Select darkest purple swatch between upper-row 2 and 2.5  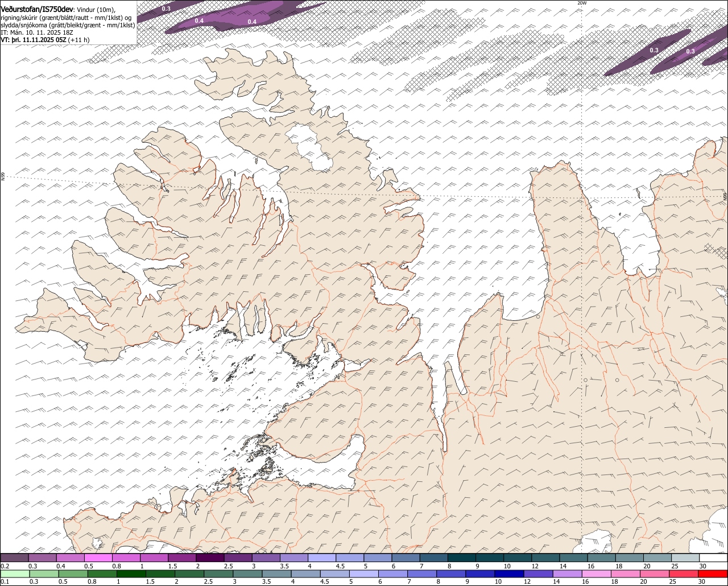[210, 558]
